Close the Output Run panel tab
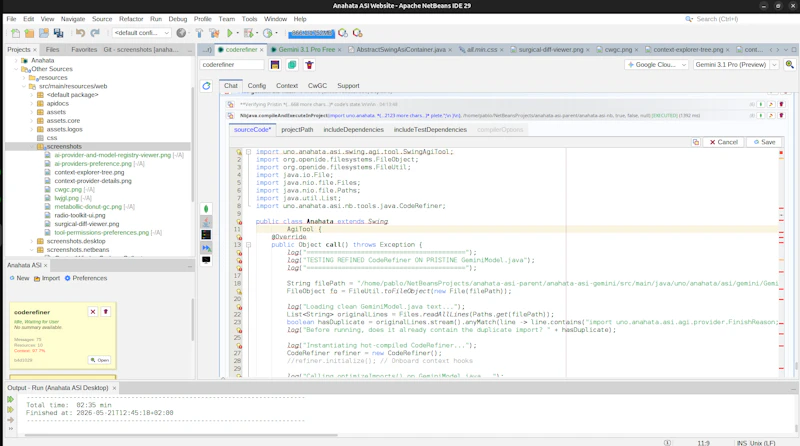 click(114, 388)
